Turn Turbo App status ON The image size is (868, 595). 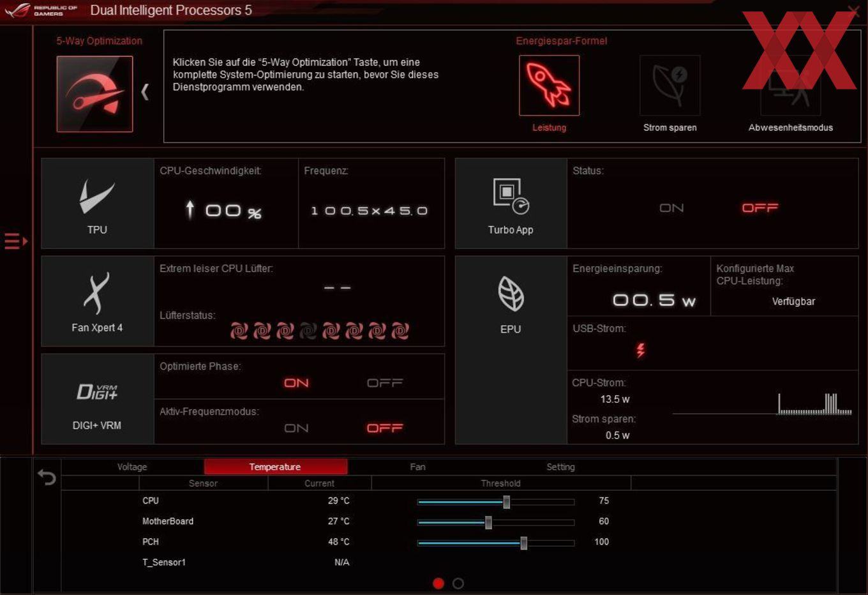pos(671,208)
